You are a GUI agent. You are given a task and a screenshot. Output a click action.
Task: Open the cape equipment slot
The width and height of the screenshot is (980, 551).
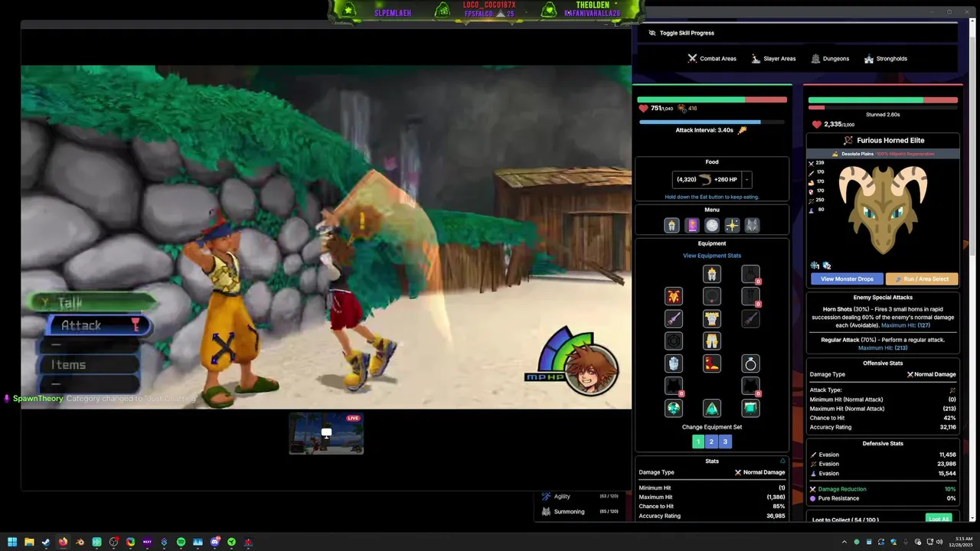pyautogui.click(x=674, y=296)
